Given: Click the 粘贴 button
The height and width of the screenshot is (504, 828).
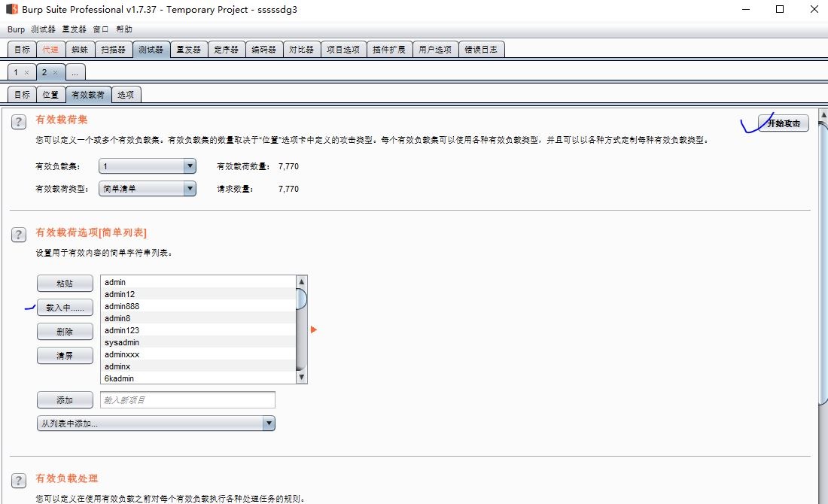Looking at the screenshot, I should [x=65, y=284].
